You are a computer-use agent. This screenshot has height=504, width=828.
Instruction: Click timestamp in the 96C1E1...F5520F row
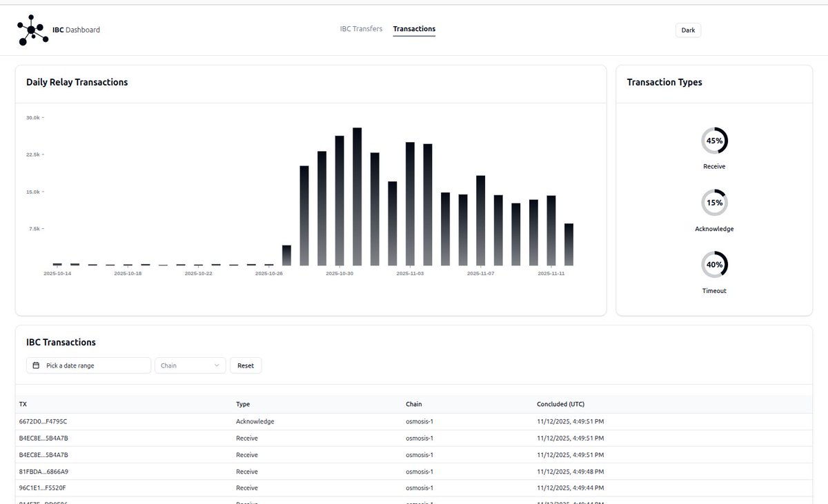pyautogui.click(x=570, y=488)
